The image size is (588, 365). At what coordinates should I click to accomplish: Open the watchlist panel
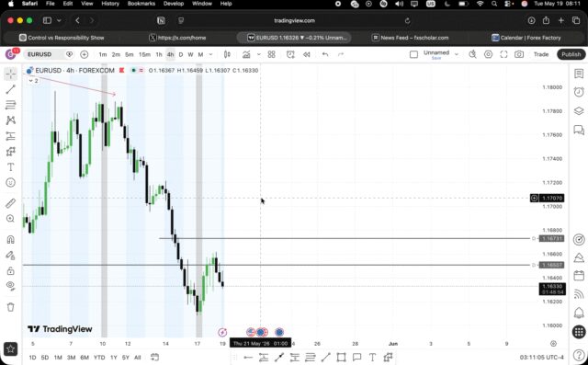tap(579, 74)
